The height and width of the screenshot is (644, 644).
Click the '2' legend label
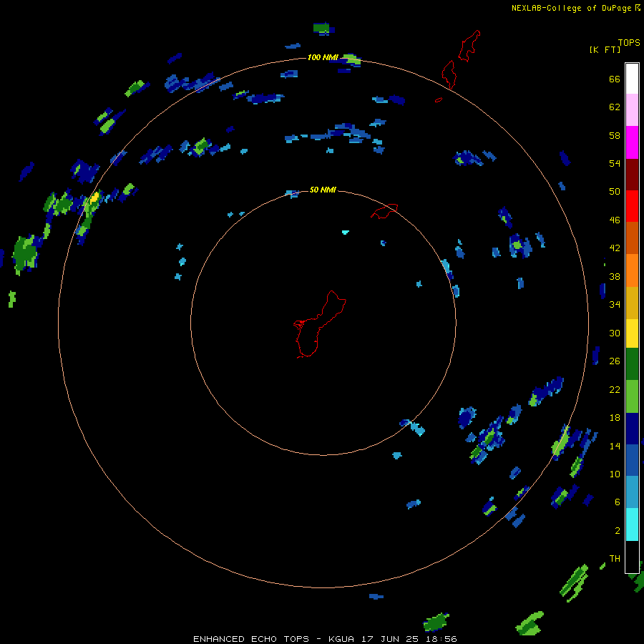point(617,531)
